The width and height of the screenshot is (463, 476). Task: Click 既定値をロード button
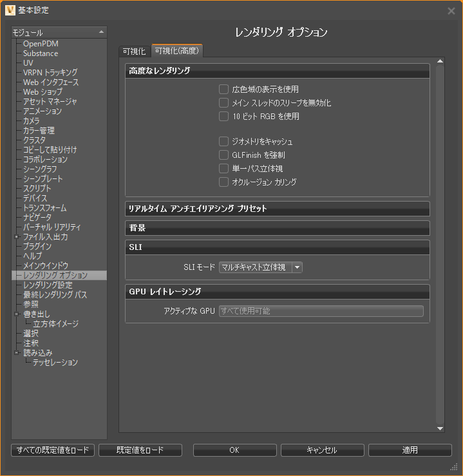point(140,450)
